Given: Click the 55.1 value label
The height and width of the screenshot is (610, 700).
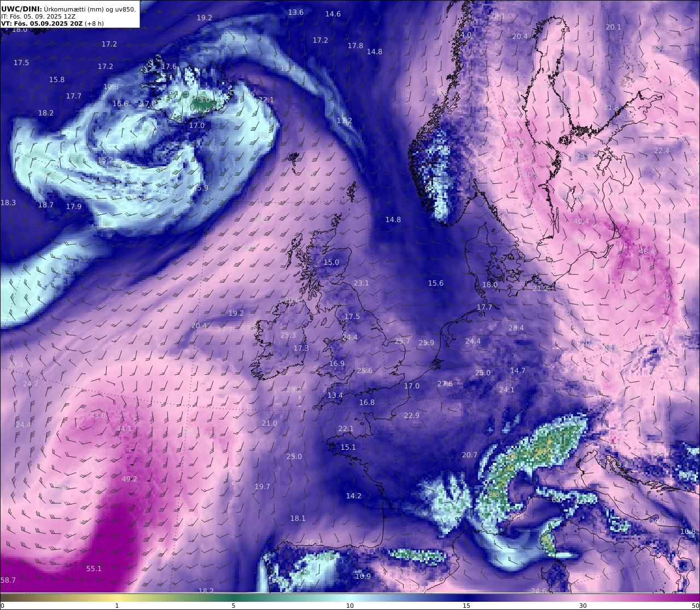Looking at the screenshot, I should coord(94,568).
